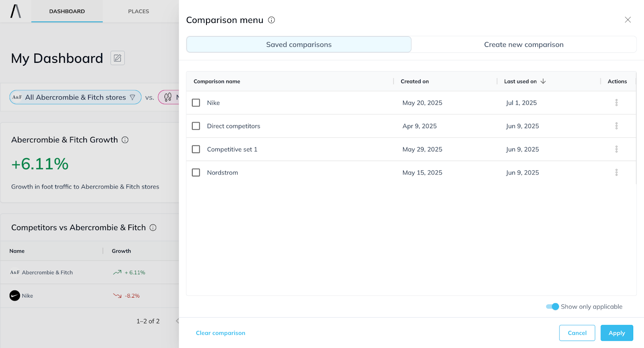Click the A&F logo in the stores chip
644x348 pixels.
click(x=17, y=97)
